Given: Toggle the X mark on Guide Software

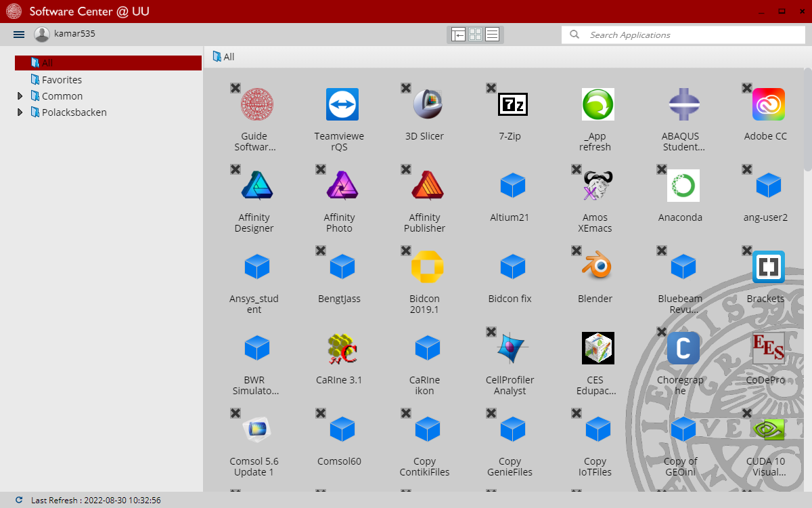Looking at the screenshot, I should coord(235,88).
